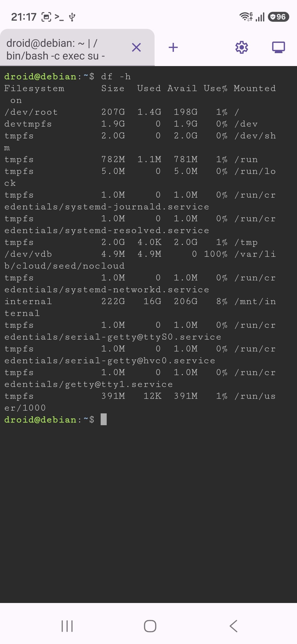
Task: Open the terminal settings gear icon
Action: pyautogui.click(x=241, y=47)
